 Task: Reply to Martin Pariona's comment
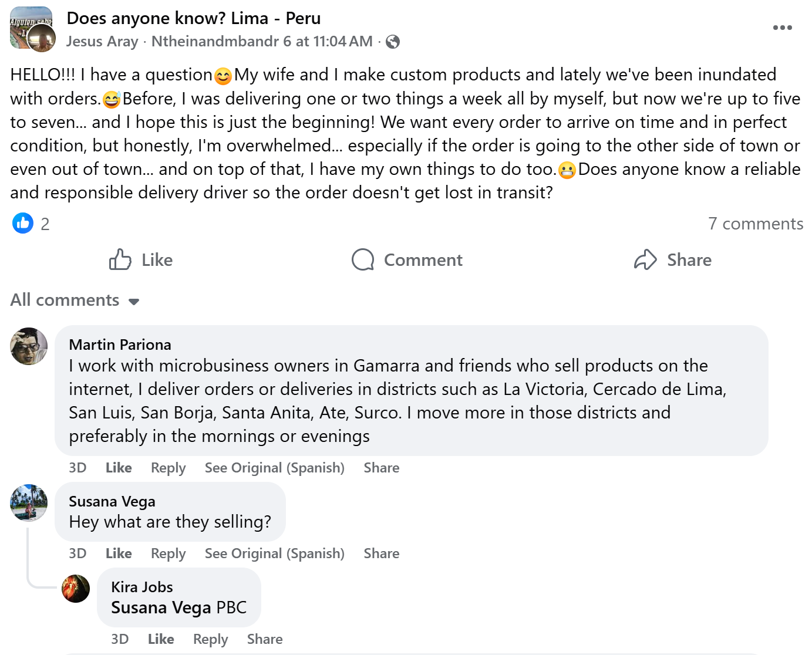(168, 468)
